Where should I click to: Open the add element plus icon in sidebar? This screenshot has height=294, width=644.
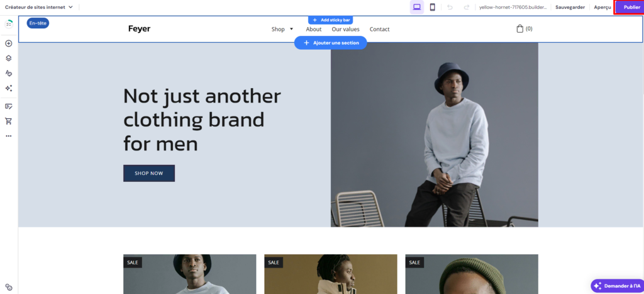9,43
